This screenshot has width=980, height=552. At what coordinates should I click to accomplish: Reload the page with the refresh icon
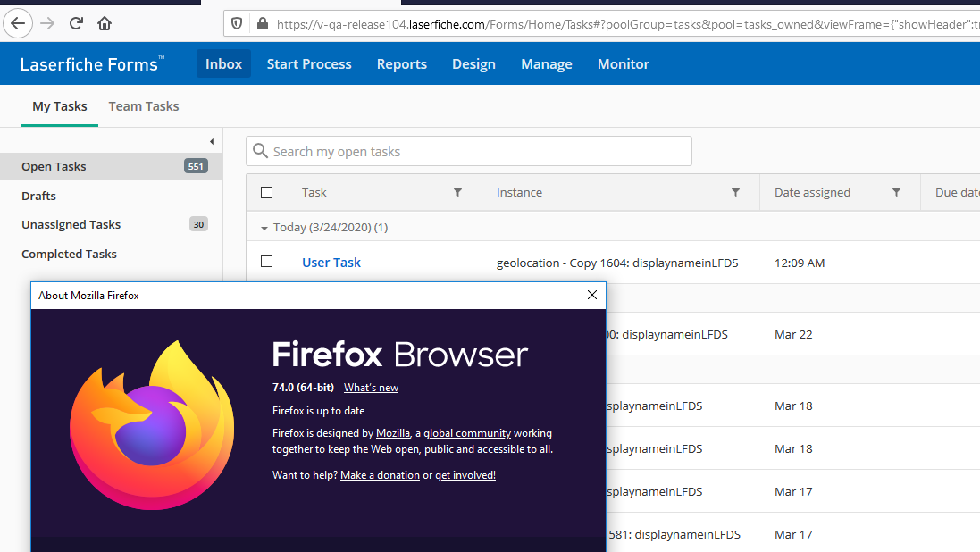(x=76, y=24)
